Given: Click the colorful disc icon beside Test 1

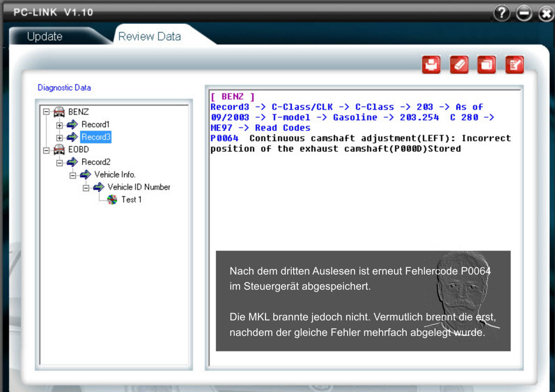Looking at the screenshot, I should point(112,200).
